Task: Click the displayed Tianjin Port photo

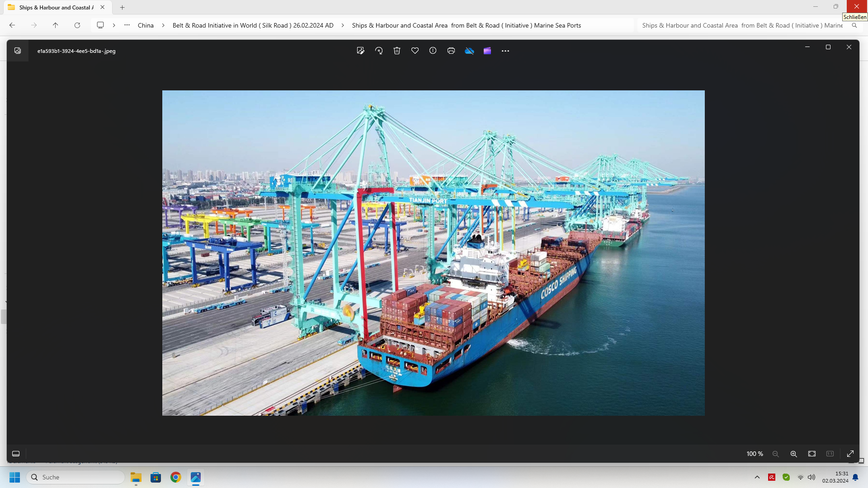Action: [x=433, y=253]
